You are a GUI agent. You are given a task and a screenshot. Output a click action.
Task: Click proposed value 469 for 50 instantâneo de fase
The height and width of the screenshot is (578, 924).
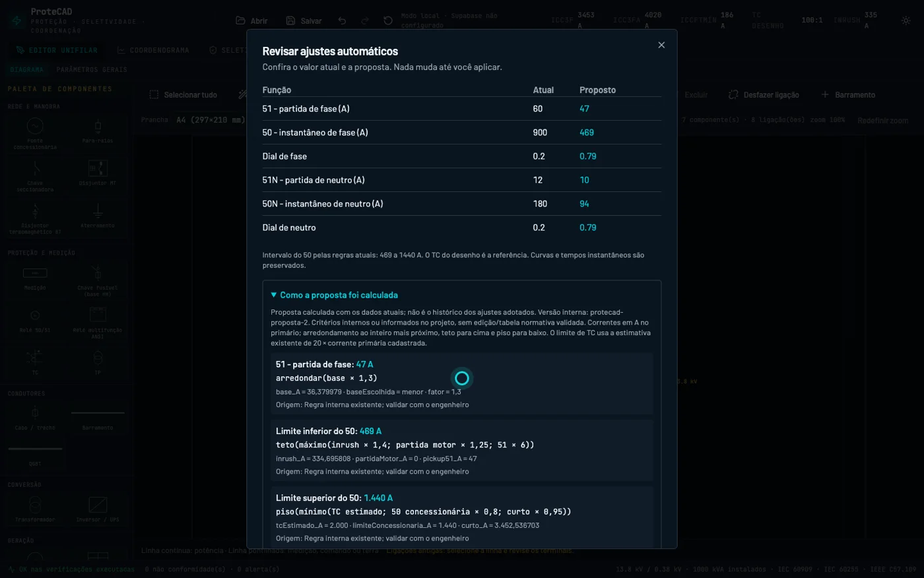pyautogui.click(x=587, y=133)
